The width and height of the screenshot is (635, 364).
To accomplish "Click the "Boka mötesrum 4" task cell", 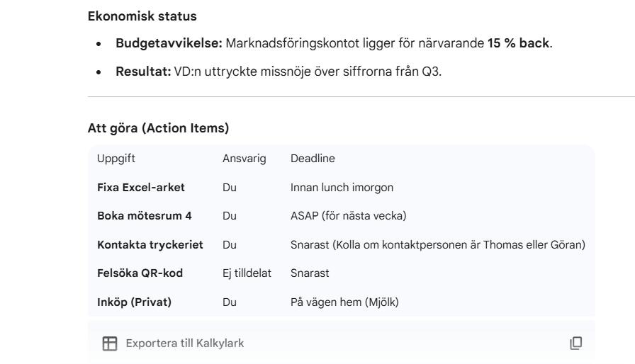I will tap(144, 216).
